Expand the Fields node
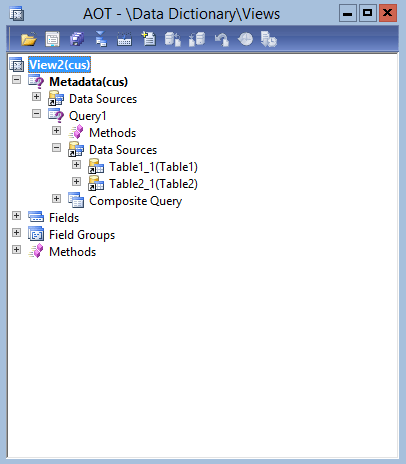 click(x=16, y=216)
